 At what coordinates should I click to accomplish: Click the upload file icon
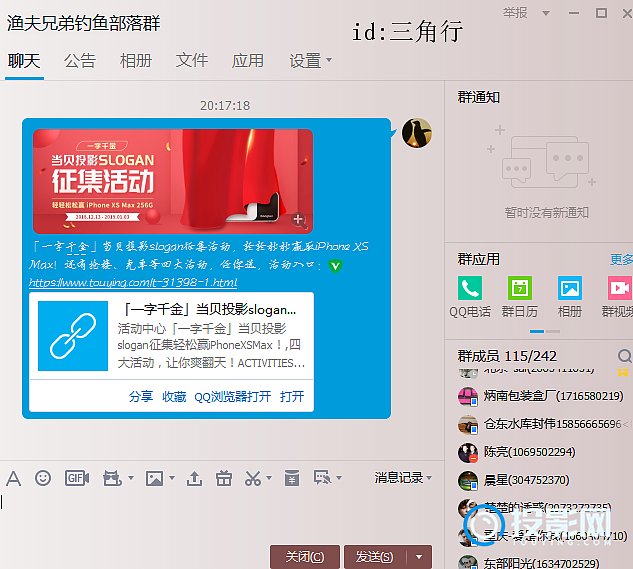pos(194,479)
